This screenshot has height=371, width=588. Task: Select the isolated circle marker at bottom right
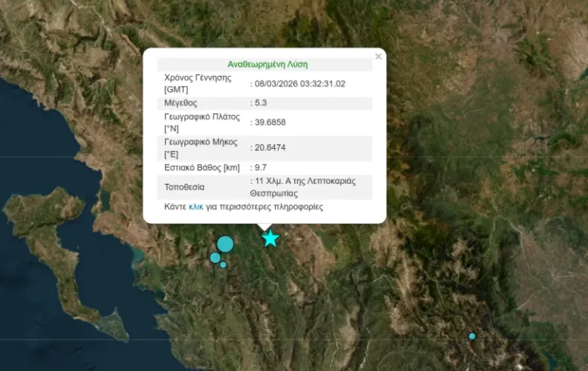tap(472, 336)
